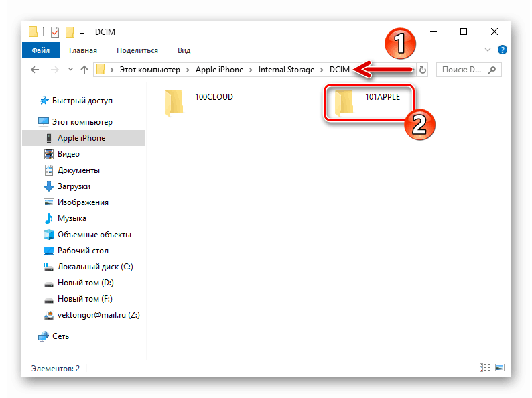
Task: Maximize the DCIM window
Action: click(464, 31)
